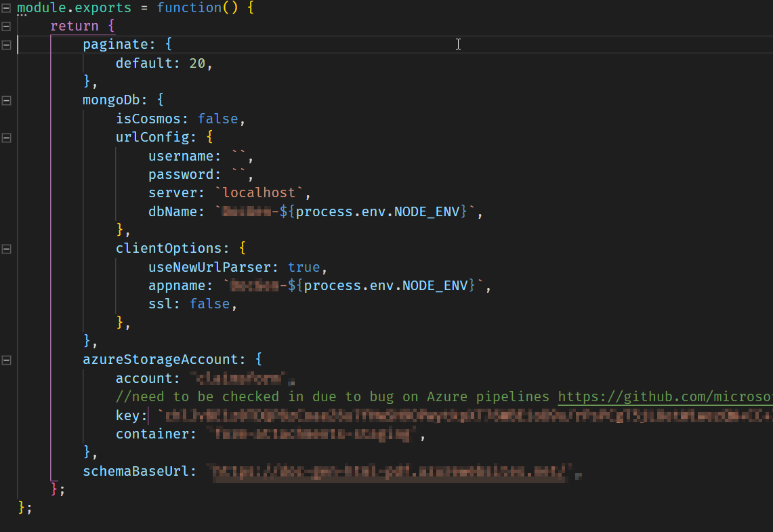This screenshot has height=532, width=773.
Task: Click the 'appname' property name
Action: [177, 286]
